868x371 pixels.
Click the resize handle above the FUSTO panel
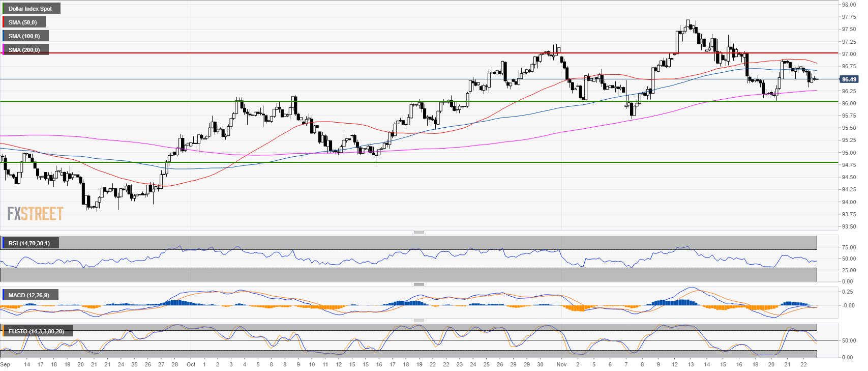click(418, 321)
